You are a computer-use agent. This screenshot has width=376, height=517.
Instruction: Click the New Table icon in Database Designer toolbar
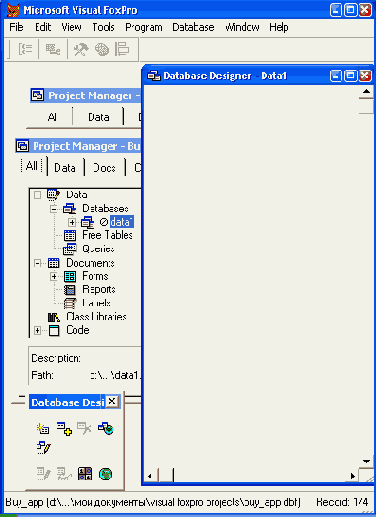[43, 429]
